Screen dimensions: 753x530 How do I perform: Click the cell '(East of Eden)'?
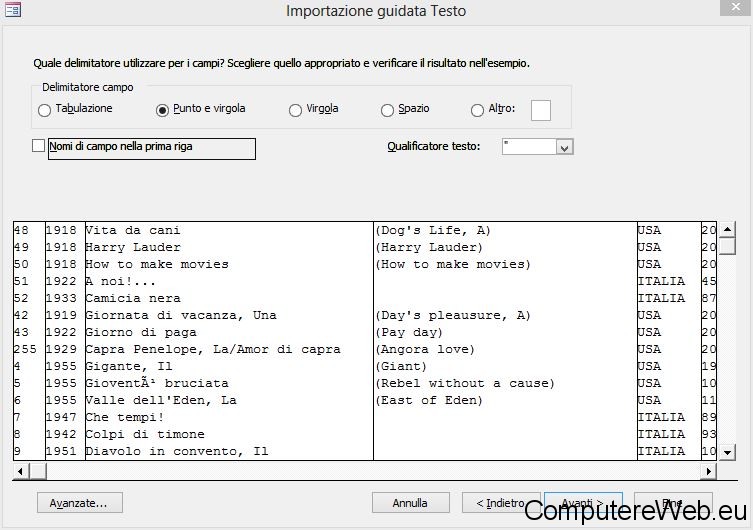429,400
